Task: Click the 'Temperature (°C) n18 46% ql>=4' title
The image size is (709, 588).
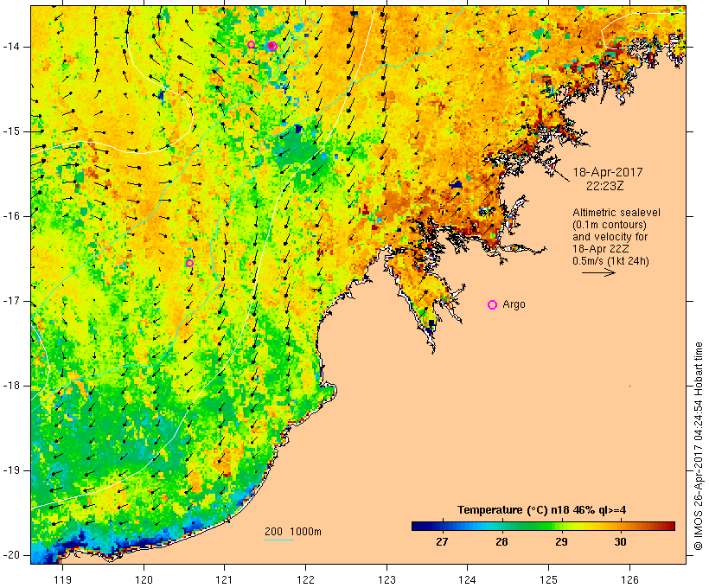Action: (x=542, y=510)
